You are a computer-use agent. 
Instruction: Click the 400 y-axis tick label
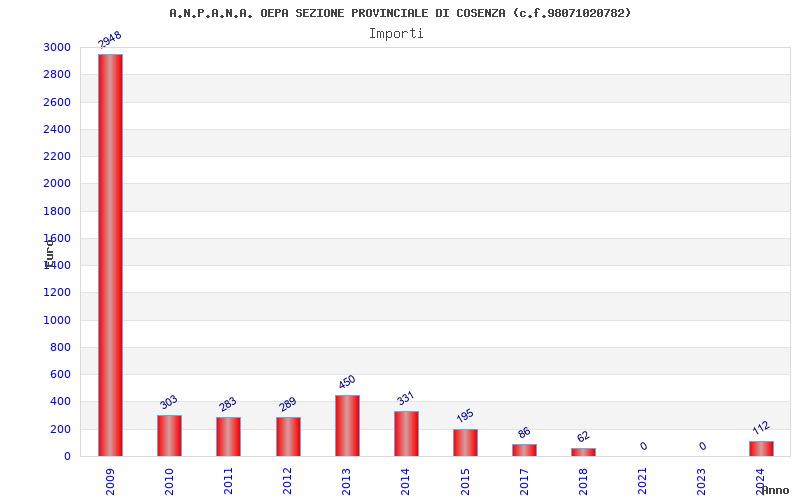coord(61,402)
